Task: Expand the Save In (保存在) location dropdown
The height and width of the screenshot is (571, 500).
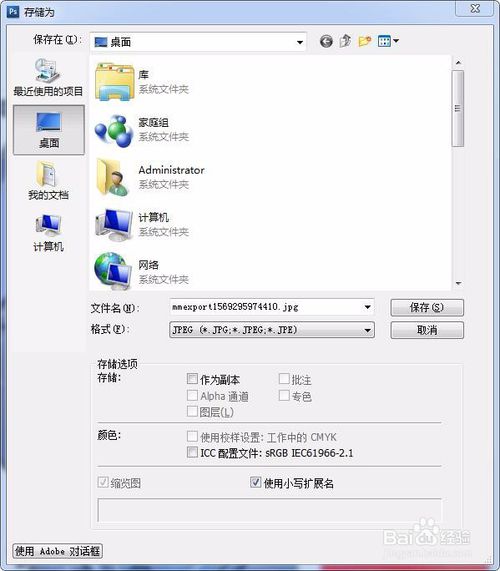Action: (300, 42)
